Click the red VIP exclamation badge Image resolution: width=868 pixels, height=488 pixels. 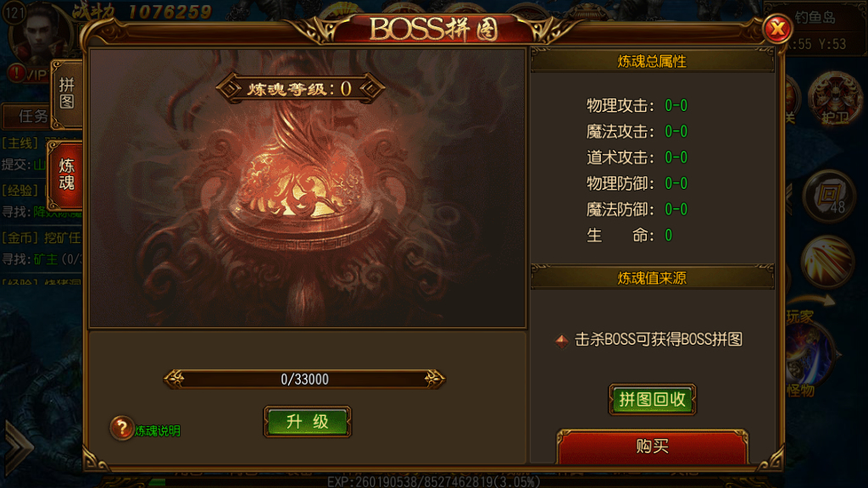click(17, 73)
